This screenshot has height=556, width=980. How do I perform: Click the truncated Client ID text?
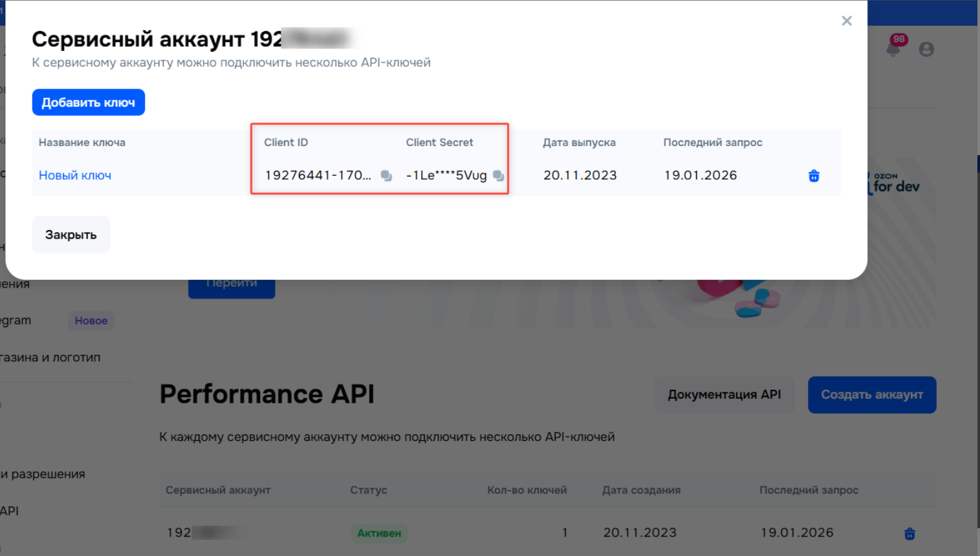(318, 175)
